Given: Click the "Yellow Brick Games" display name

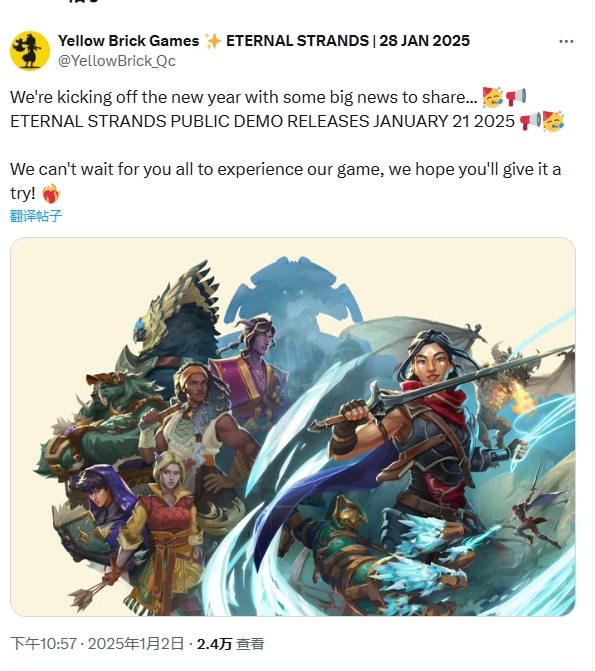Looking at the screenshot, I should [x=128, y=41].
